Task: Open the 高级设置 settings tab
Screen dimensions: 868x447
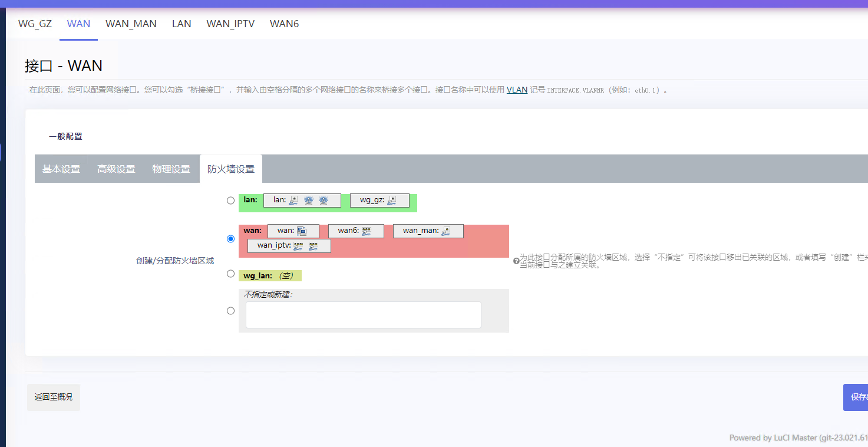Action: (x=116, y=169)
